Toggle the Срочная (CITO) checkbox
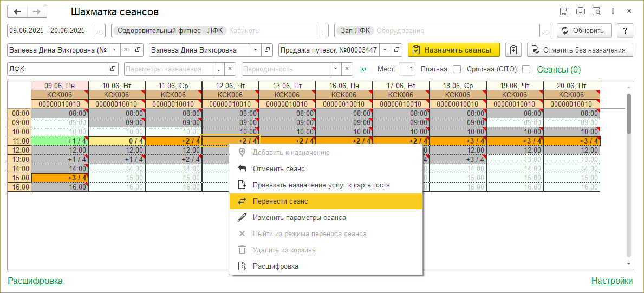The height and width of the screenshot is (293, 644). pos(526,69)
